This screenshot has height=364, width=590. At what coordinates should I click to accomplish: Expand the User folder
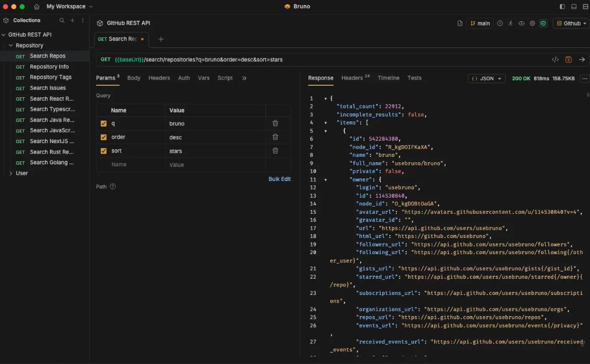(11, 173)
